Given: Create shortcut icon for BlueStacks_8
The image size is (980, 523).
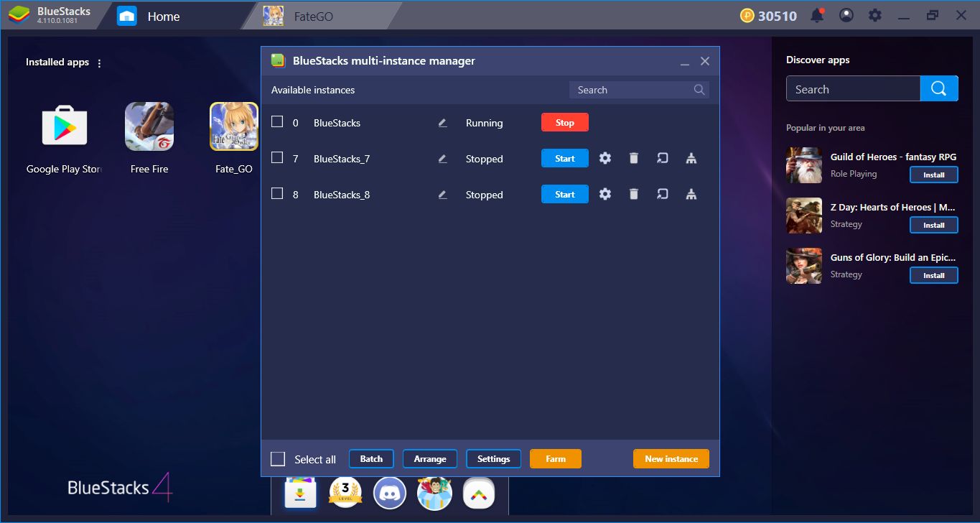Looking at the screenshot, I should (x=662, y=194).
